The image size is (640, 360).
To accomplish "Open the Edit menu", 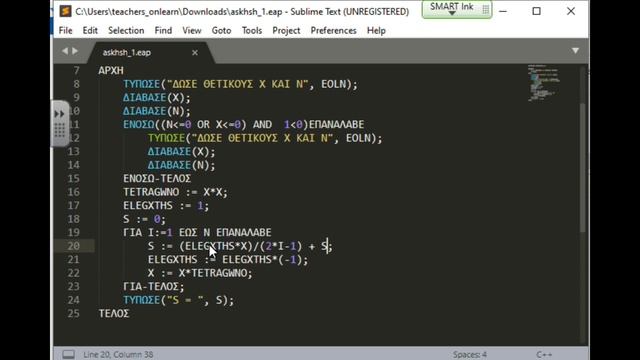I will click(90, 31).
